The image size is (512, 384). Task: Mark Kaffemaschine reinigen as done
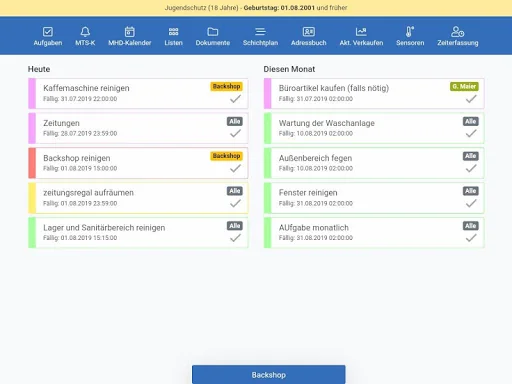pyautogui.click(x=235, y=99)
